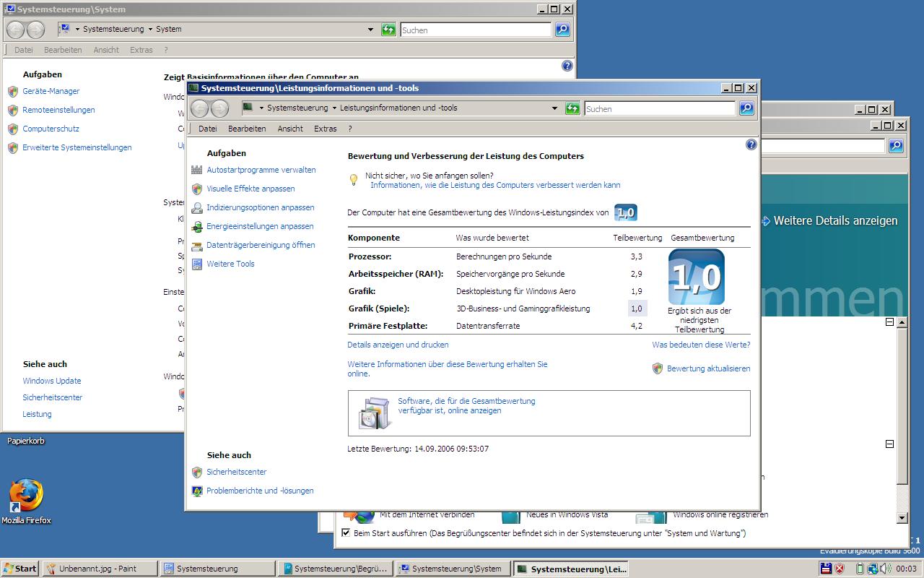This screenshot has height=578, width=924.
Task: Click Weitere Details anzeigen in Begrüßungscenter
Action: 835,220
